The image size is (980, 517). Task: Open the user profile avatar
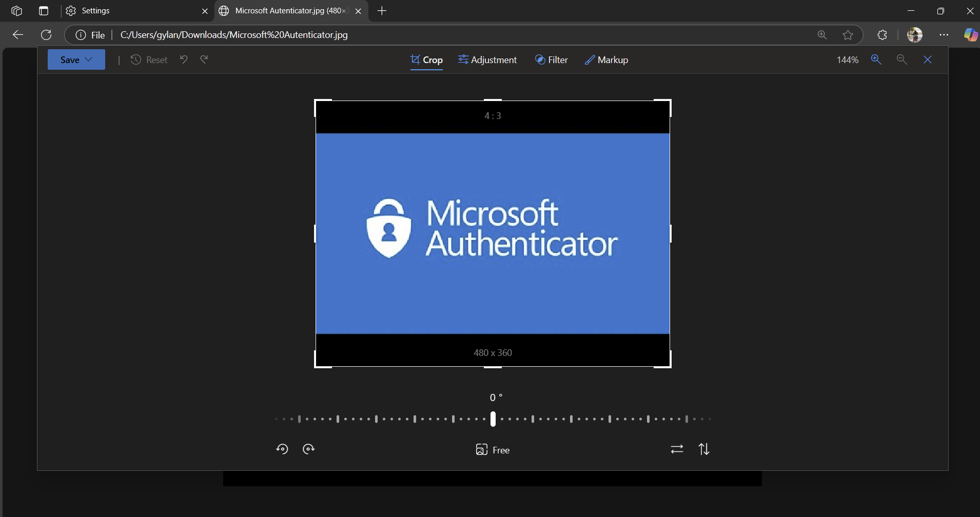pos(915,35)
